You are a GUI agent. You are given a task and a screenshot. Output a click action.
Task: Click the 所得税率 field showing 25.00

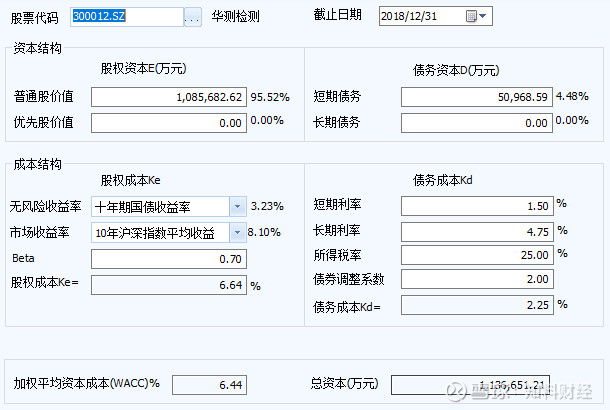point(477,255)
